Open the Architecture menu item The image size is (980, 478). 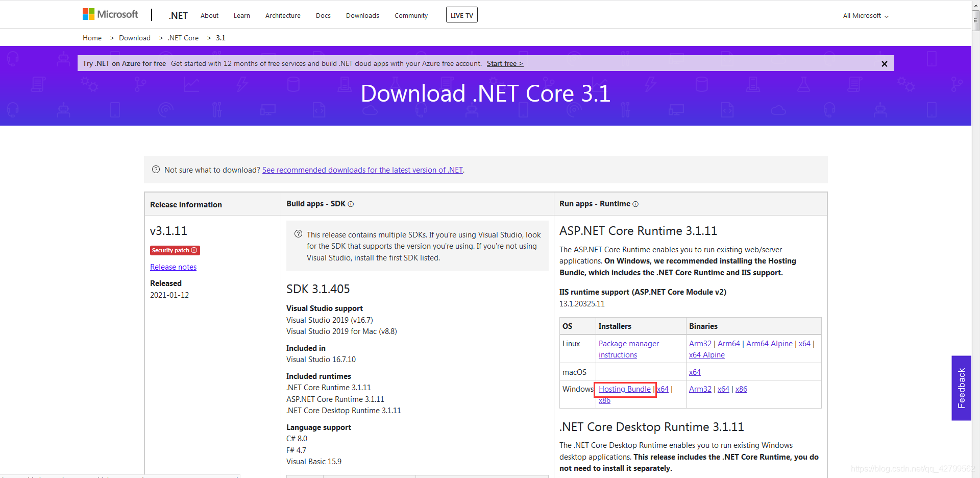click(283, 16)
